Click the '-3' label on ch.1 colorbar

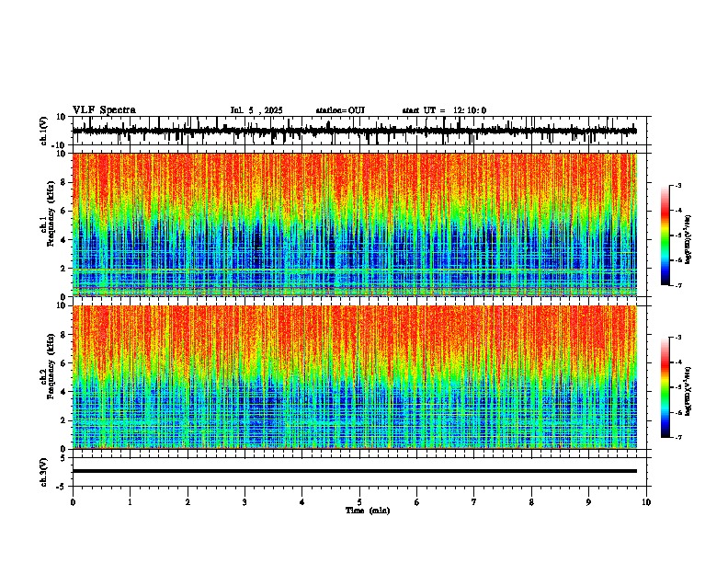pyautogui.click(x=678, y=185)
